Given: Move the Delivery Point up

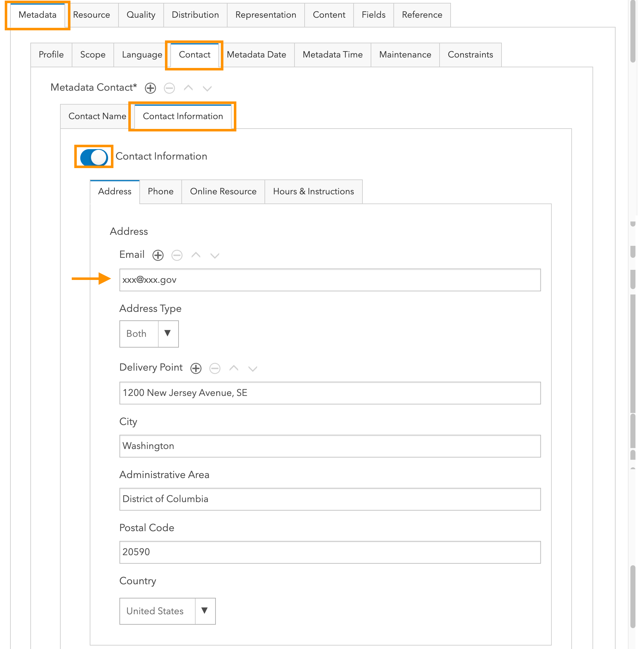Looking at the screenshot, I should pyautogui.click(x=234, y=368).
